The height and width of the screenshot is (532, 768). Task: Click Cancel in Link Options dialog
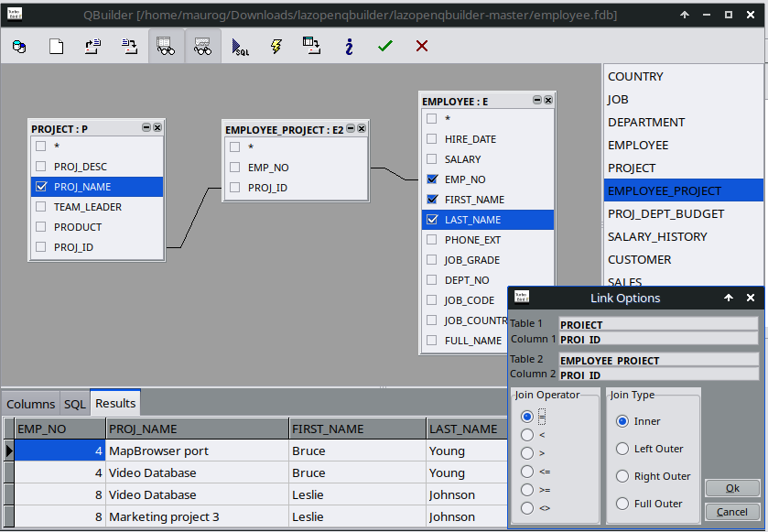point(732,512)
